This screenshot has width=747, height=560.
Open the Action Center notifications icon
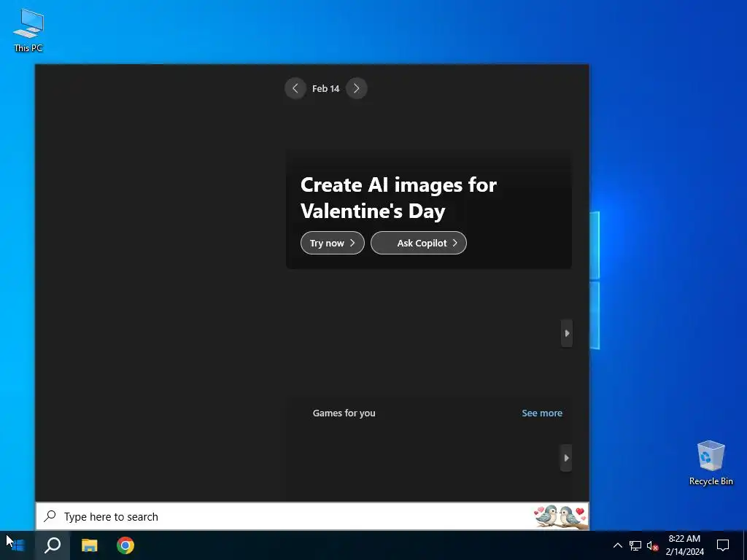[x=723, y=545]
